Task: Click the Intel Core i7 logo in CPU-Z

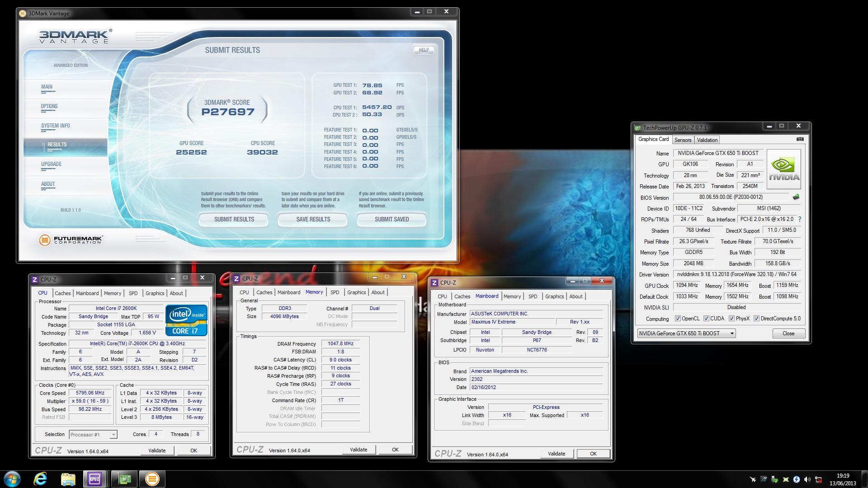Action: [x=186, y=320]
